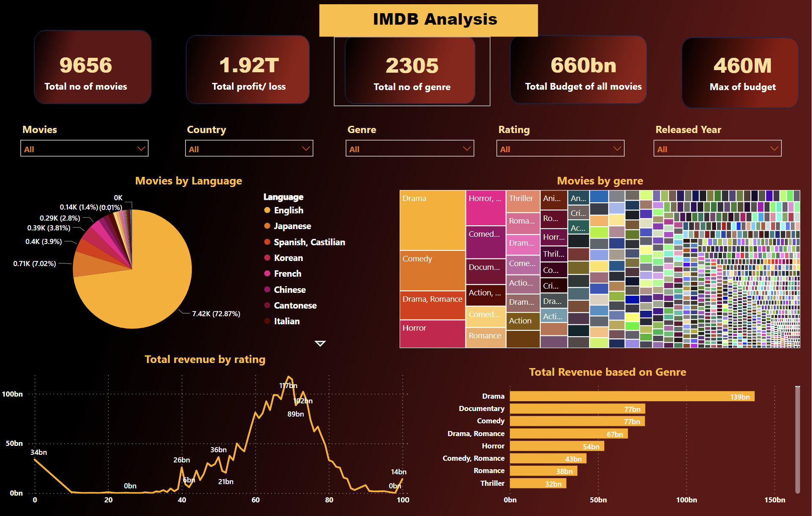Open the Released Year dropdown
This screenshot has height=516, width=812.
(717, 149)
